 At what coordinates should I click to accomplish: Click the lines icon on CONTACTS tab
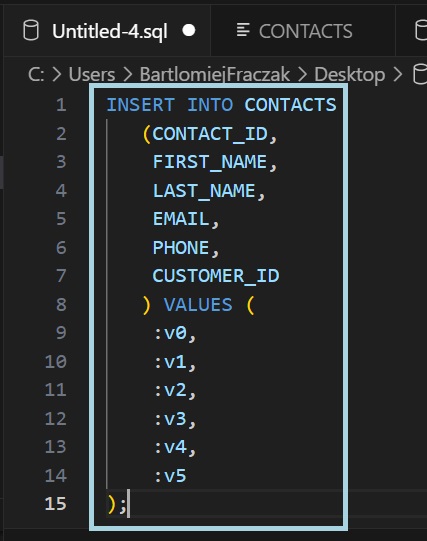click(x=243, y=30)
